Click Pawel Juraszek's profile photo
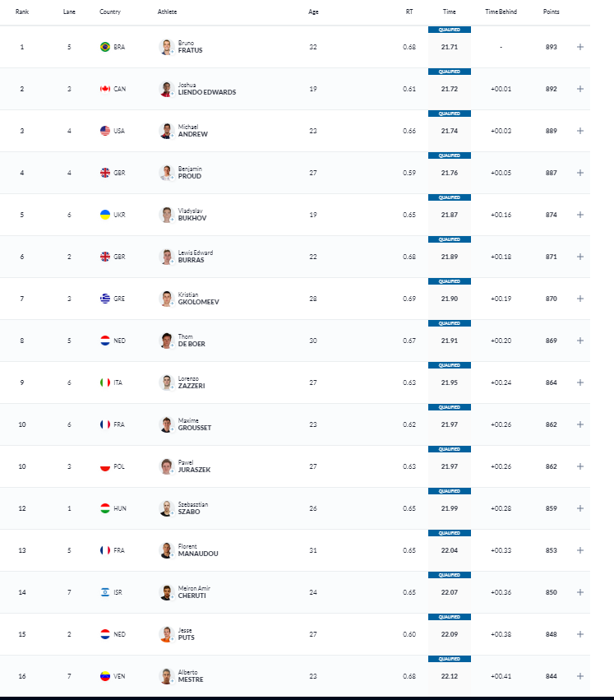The width and height of the screenshot is (614, 700). click(166, 466)
